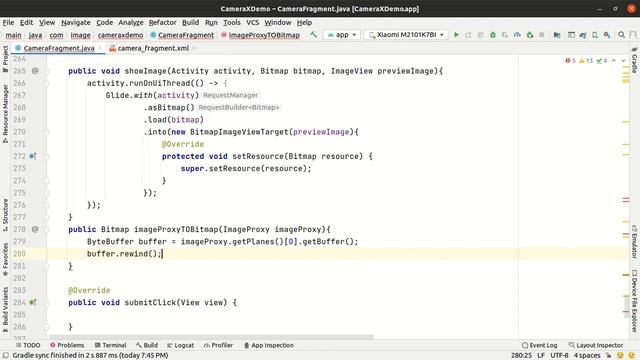Toggle the Logcat tool window

coord(180,345)
